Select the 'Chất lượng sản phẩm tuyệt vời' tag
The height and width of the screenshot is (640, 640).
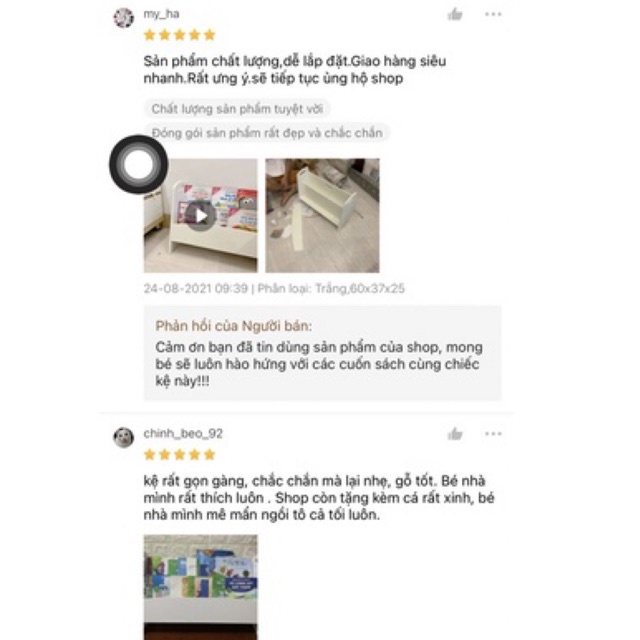click(x=237, y=109)
